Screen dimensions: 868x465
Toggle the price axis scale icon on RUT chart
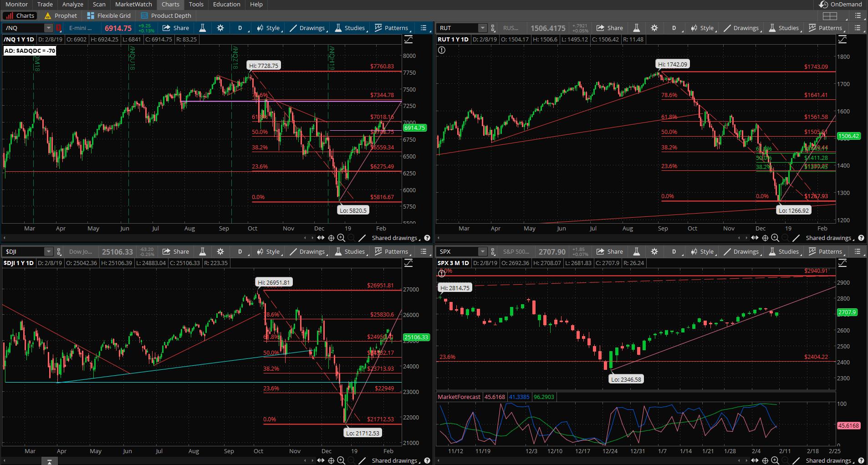842,40
